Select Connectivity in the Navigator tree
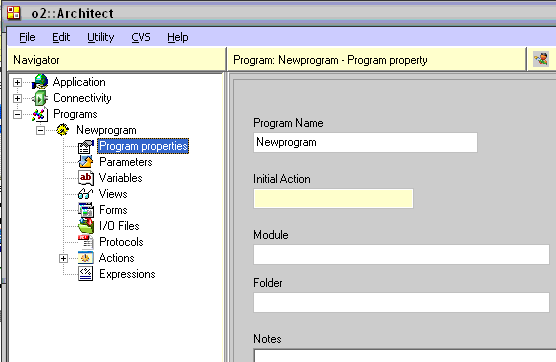This screenshot has width=556, height=362. tap(82, 98)
